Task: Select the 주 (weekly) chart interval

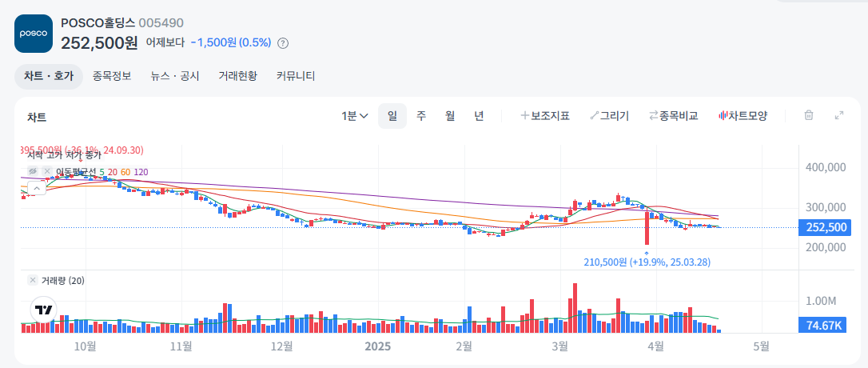Action: [421, 116]
